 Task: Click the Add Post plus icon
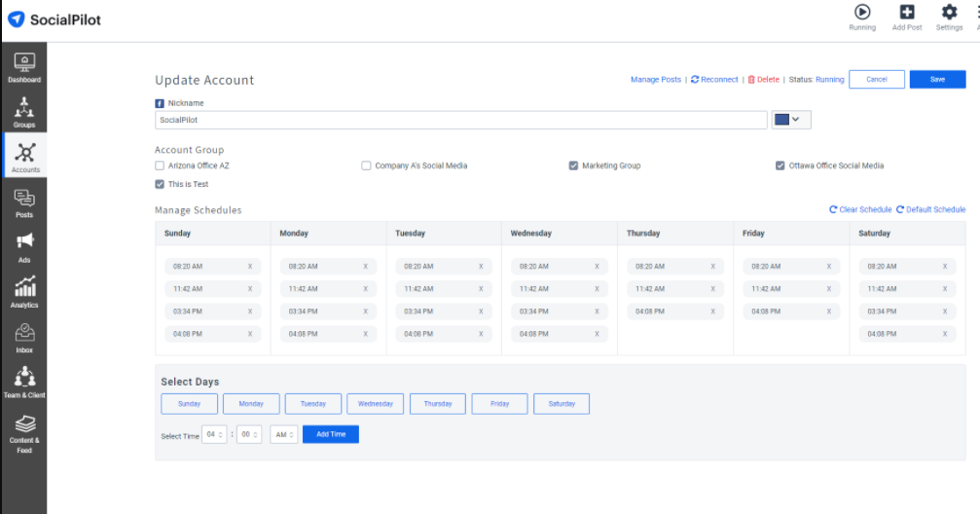pyautogui.click(x=907, y=12)
